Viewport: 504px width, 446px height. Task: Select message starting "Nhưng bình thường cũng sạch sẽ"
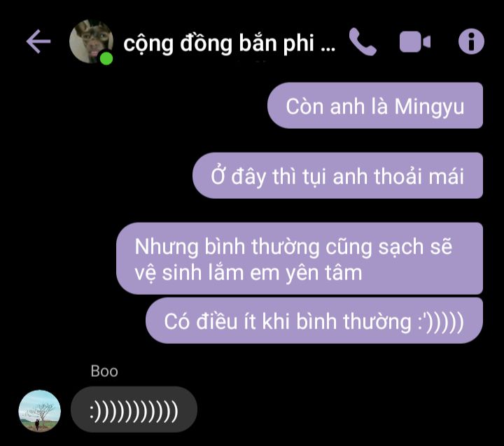tap(300, 258)
